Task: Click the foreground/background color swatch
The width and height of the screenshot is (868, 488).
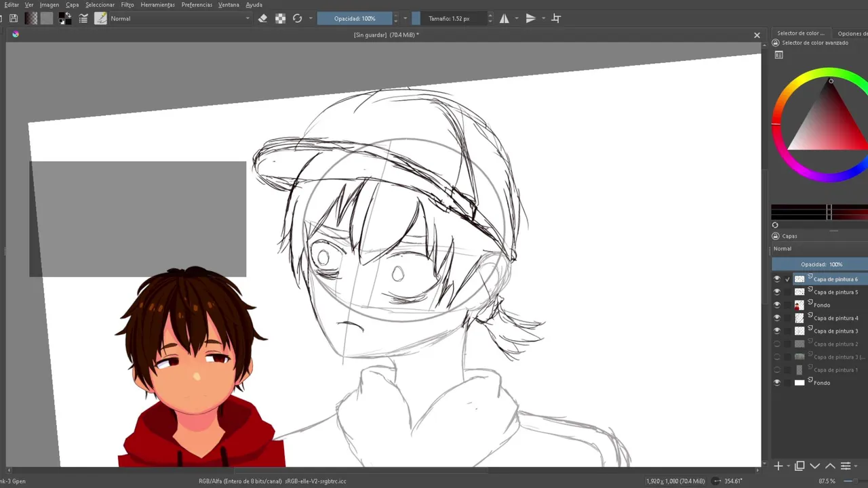Action: pyautogui.click(x=65, y=18)
